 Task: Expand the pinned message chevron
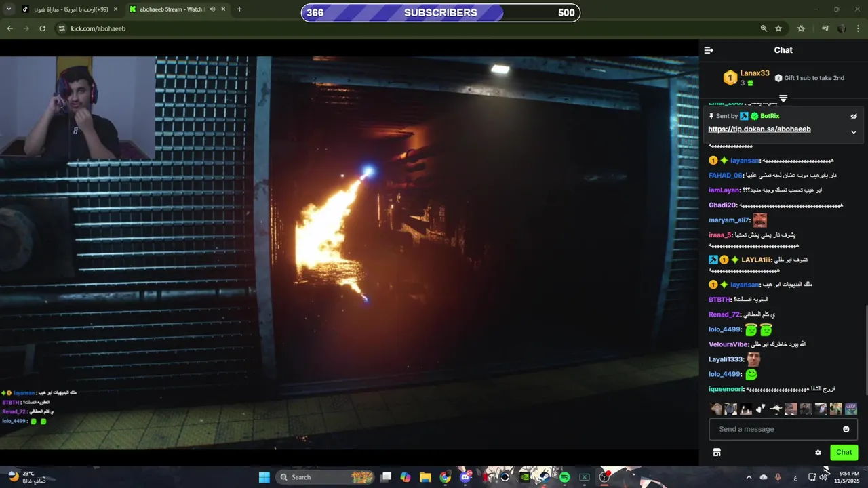(x=854, y=132)
